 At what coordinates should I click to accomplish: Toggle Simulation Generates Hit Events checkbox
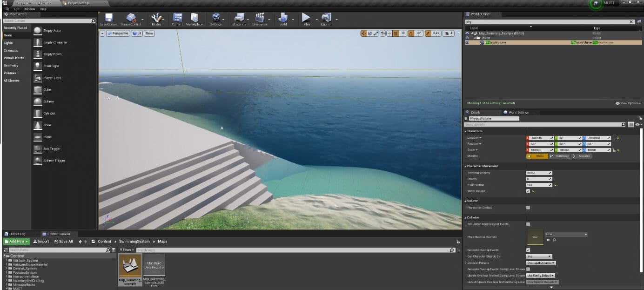pos(528,224)
